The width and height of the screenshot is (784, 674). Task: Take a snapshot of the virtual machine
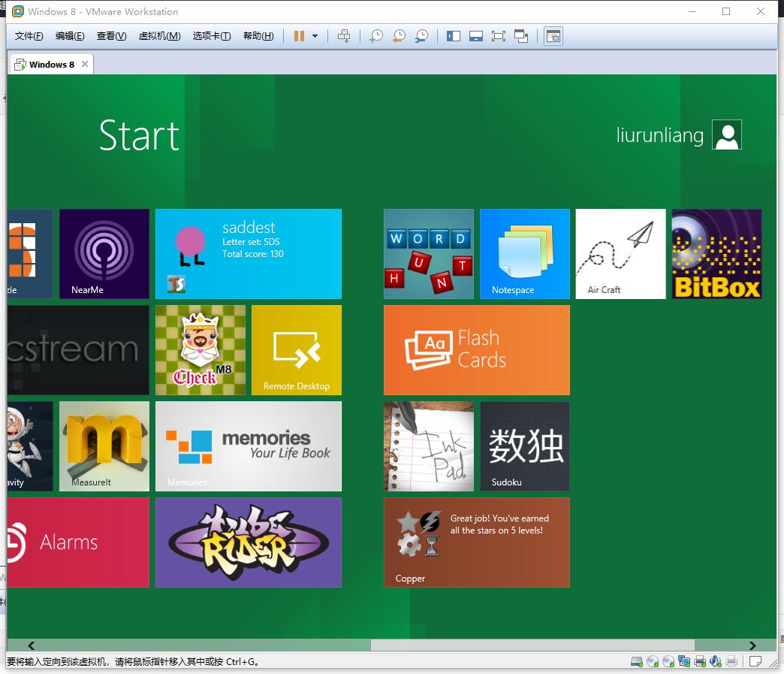[376, 36]
